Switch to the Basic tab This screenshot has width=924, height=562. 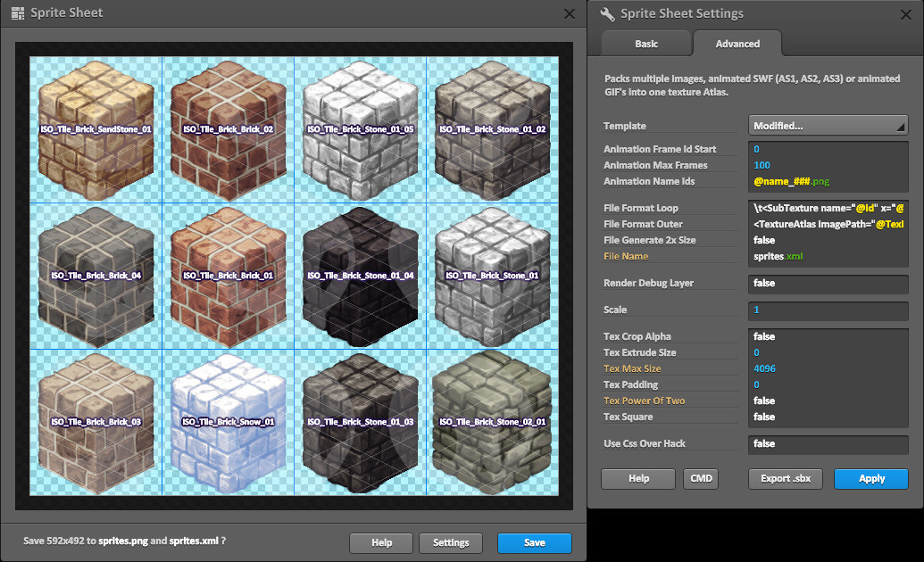[645, 43]
